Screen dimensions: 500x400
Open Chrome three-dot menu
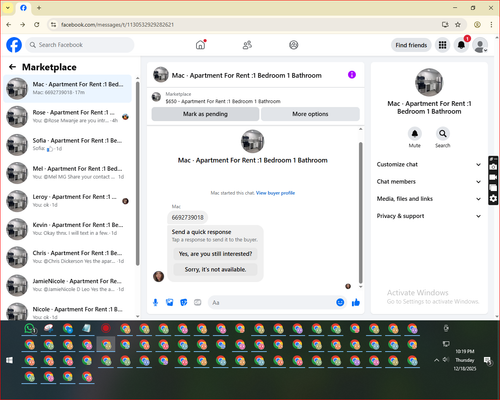[491, 25]
